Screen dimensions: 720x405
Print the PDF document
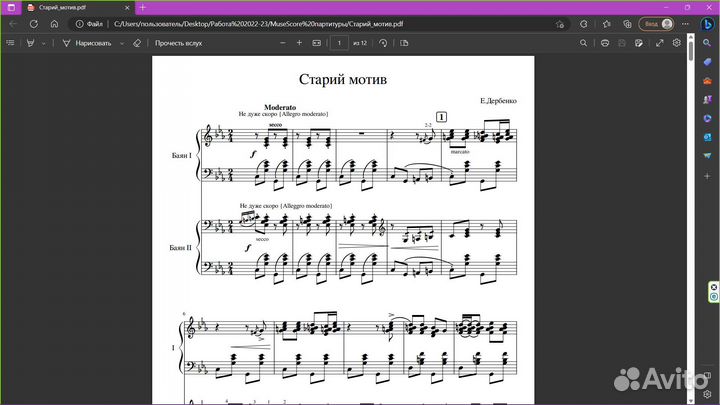603,43
